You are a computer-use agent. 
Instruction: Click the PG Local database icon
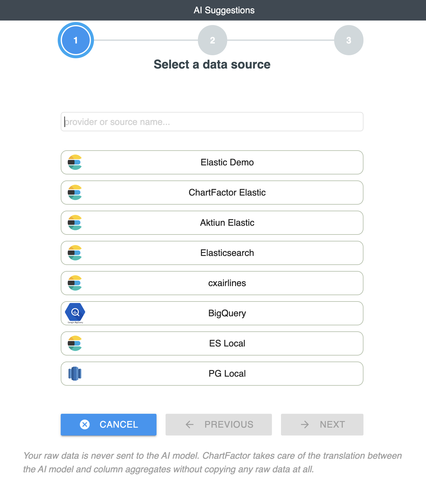[x=75, y=374]
